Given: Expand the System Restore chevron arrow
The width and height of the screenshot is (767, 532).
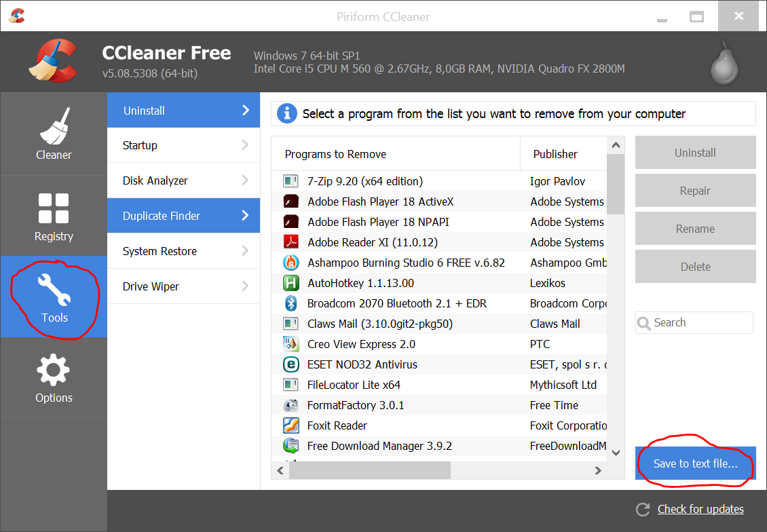Looking at the screenshot, I should click(245, 250).
